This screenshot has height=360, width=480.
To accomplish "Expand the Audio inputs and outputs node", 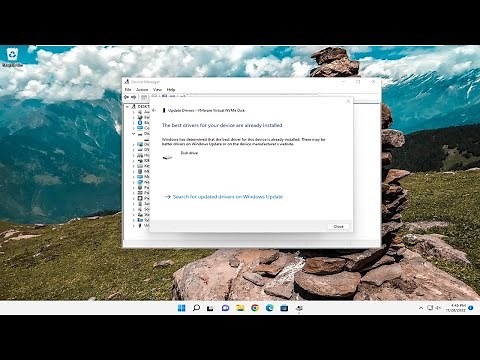I will 134,112.
